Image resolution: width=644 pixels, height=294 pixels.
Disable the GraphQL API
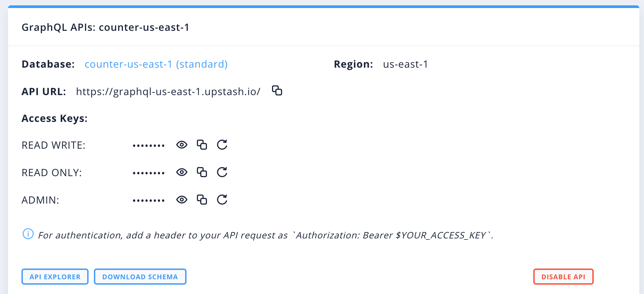coord(563,277)
